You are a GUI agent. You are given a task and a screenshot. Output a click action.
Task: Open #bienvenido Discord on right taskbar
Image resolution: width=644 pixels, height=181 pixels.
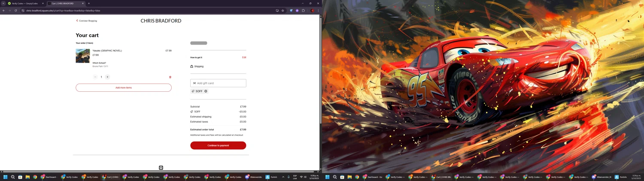point(602,177)
